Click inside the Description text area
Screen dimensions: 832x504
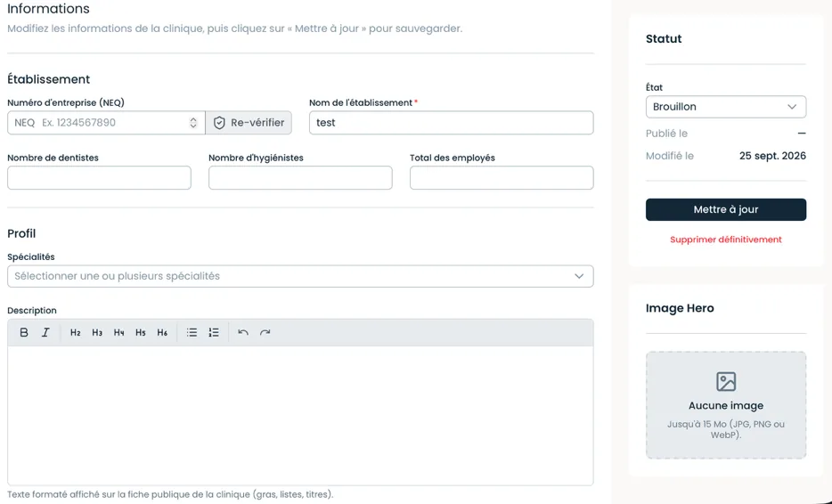300,416
